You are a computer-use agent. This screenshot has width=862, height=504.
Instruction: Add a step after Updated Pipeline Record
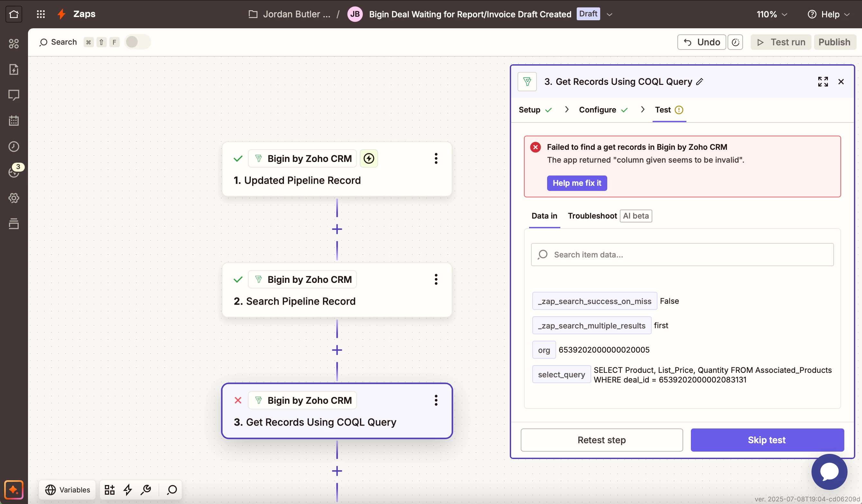(337, 229)
